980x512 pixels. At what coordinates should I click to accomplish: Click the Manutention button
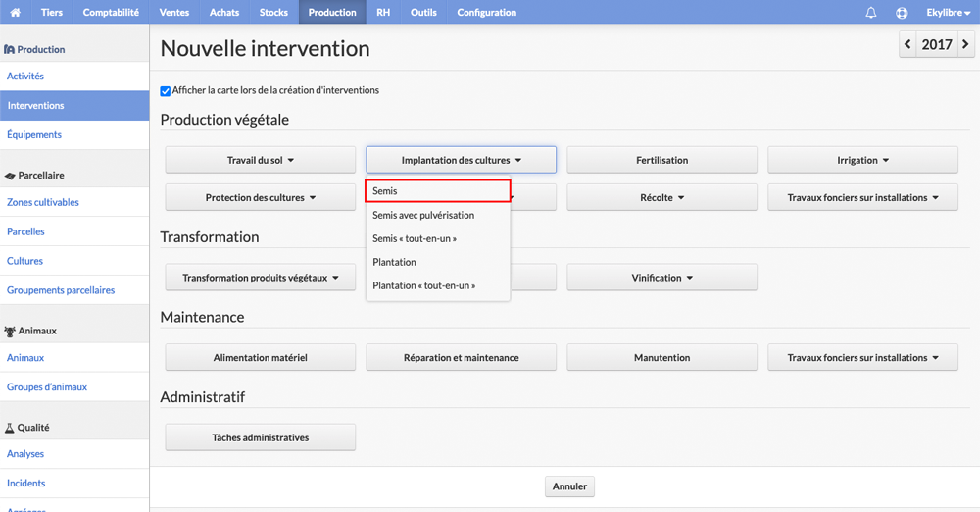(661, 357)
